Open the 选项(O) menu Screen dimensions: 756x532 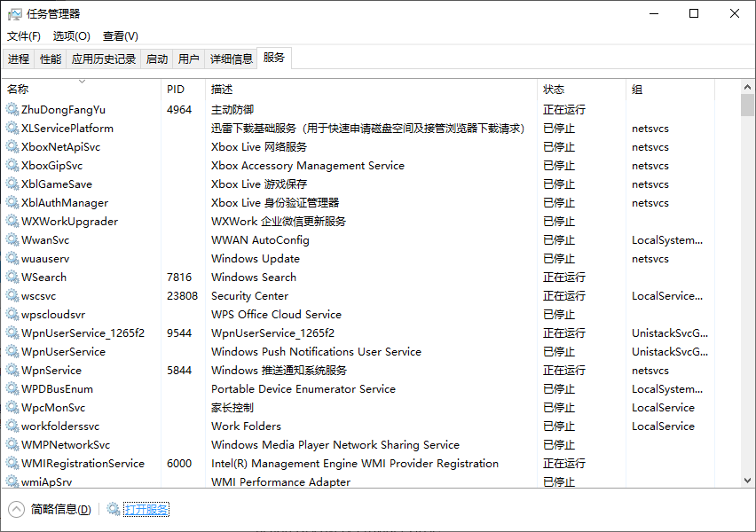tap(71, 35)
